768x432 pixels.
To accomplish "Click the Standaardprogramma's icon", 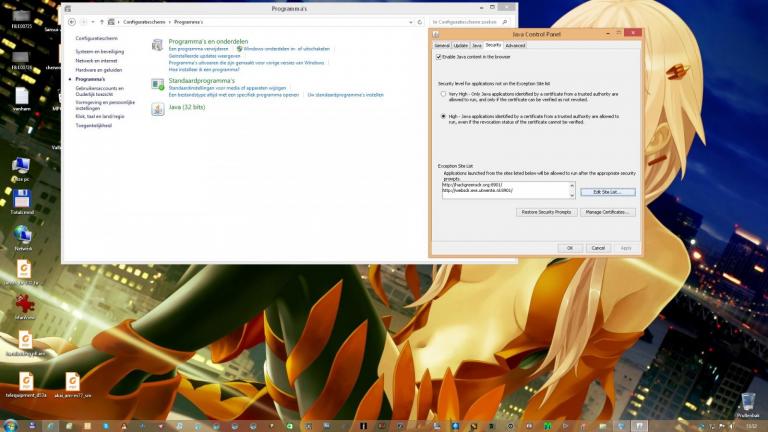I will pyautogui.click(x=158, y=85).
